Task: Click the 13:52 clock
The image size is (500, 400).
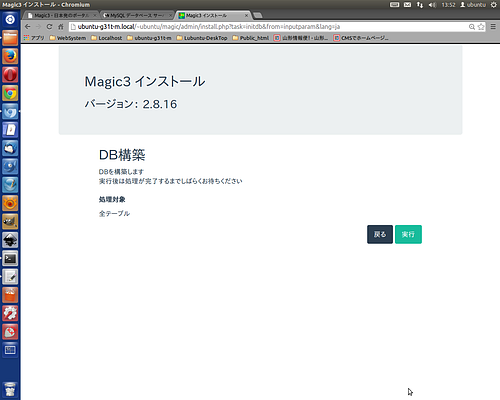Action: point(448,5)
